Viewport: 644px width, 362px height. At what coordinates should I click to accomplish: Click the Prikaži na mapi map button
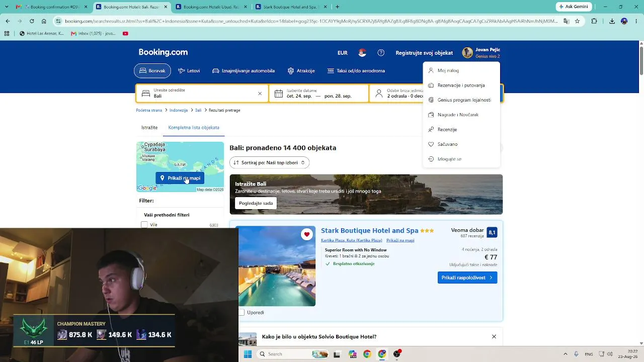180,178
